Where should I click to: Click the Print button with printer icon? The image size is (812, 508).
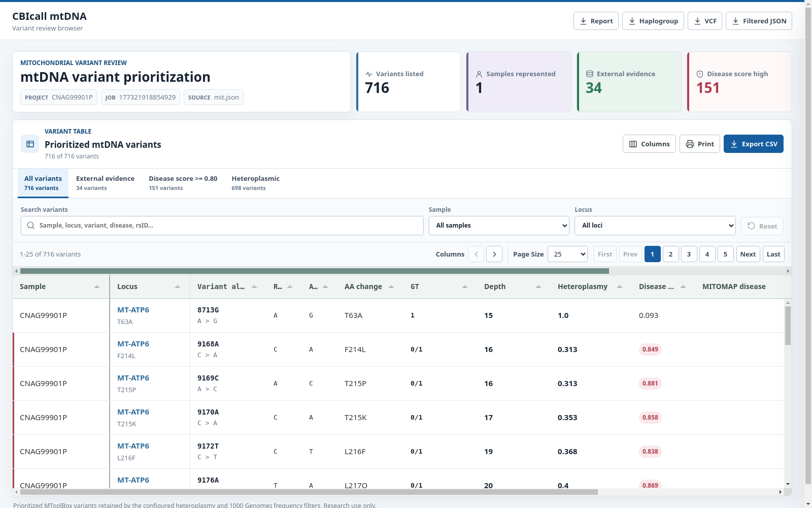(700, 144)
